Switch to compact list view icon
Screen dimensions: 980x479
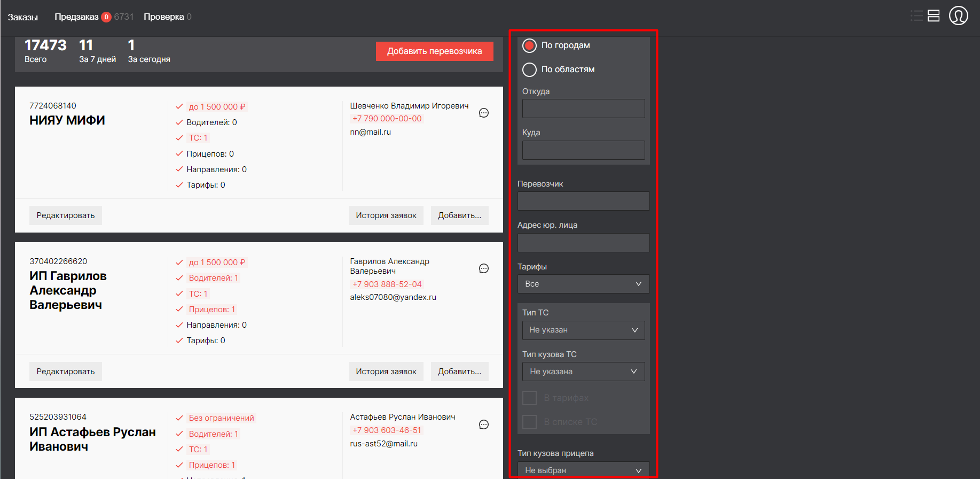916,16
